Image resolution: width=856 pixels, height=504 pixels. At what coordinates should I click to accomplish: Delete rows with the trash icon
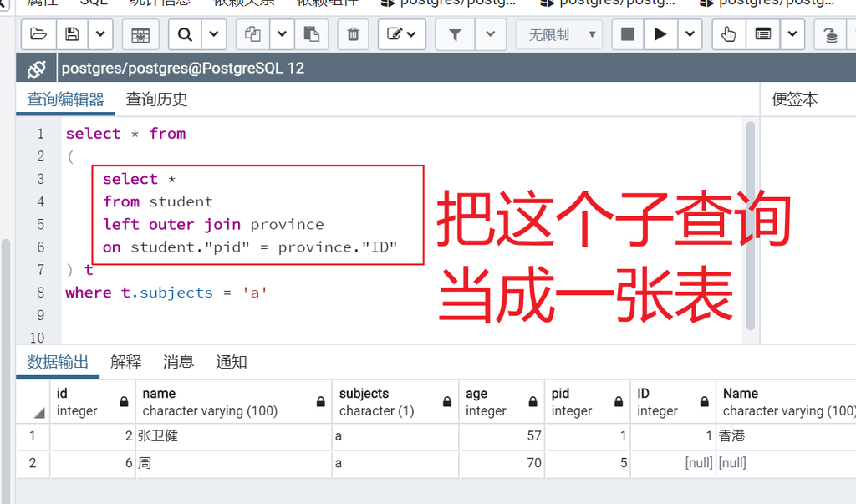354,34
